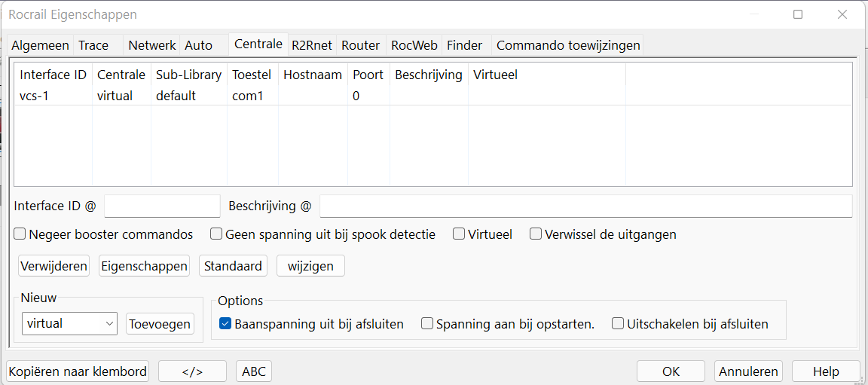Enable Negeer booster commandos checkbox
This screenshot has height=385, width=868.
[20, 234]
